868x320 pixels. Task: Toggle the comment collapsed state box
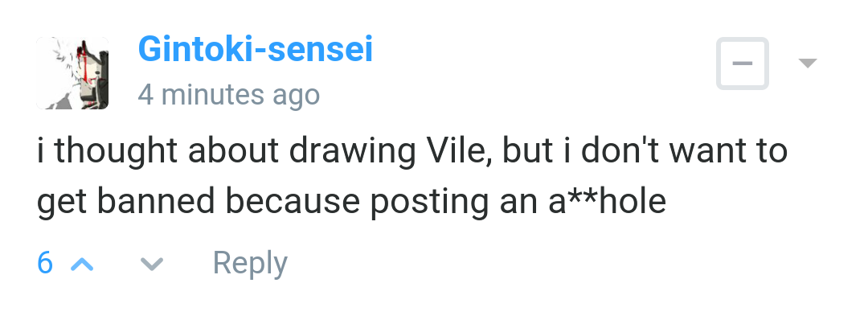[x=743, y=63]
